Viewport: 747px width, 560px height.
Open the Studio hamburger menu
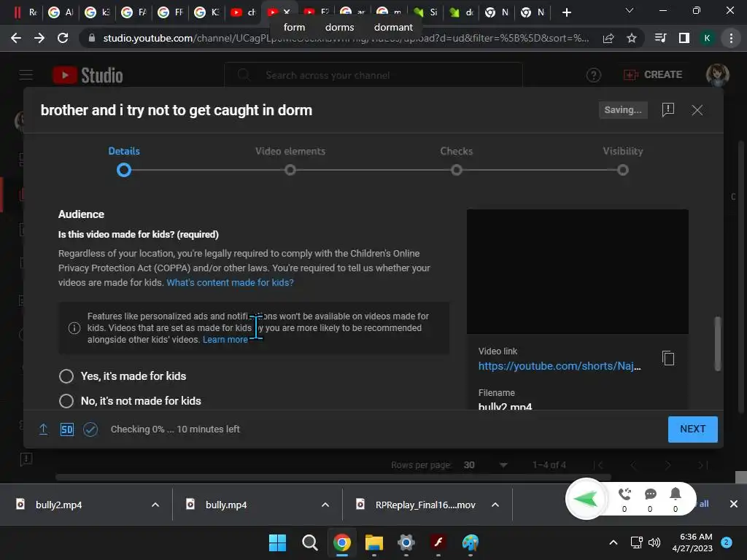(26, 75)
